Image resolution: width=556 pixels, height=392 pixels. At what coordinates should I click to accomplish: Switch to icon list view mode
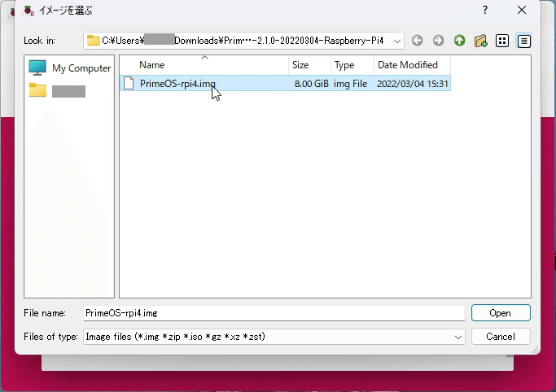point(502,41)
